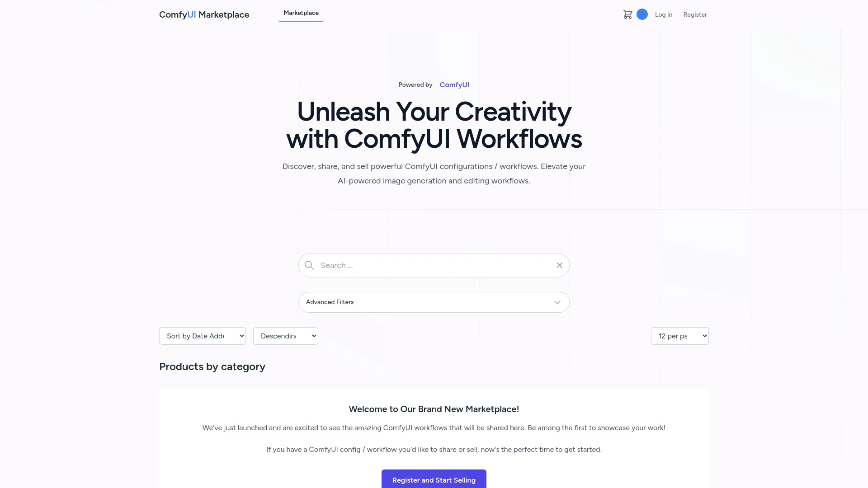Select the 12 per page results dropdown
The height and width of the screenshot is (488, 868).
[x=679, y=335]
